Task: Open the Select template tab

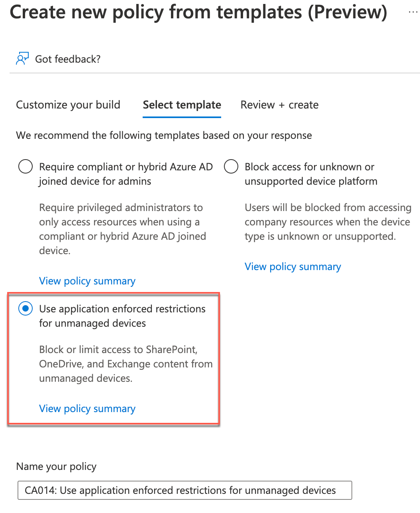Action: [182, 105]
